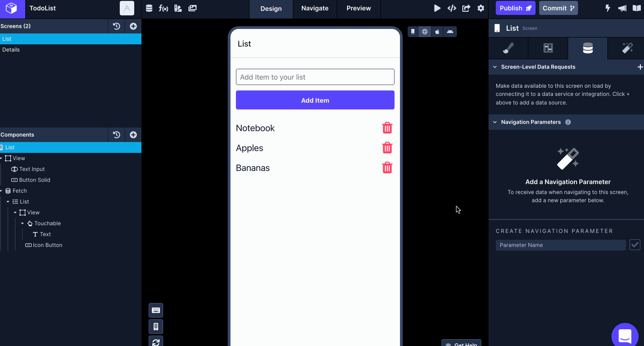This screenshot has height=346, width=644.
Task: Open the Interactions magic wand tab
Action: pos(627,48)
